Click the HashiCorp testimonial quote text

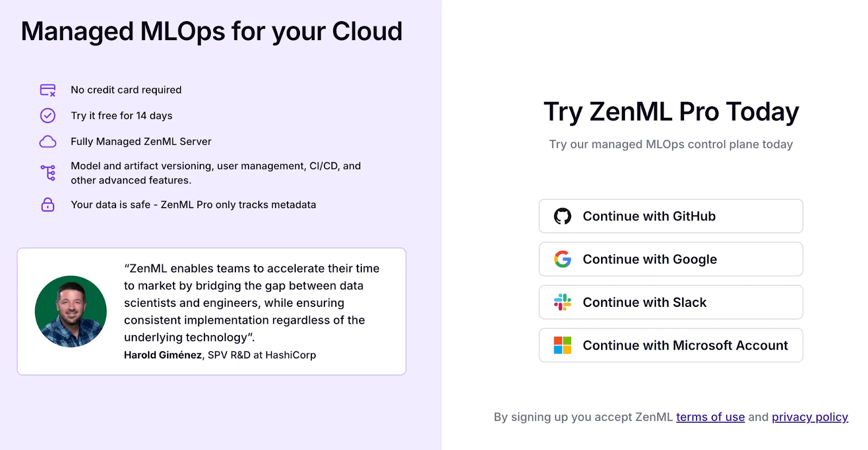pyautogui.click(x=251, y=303)
